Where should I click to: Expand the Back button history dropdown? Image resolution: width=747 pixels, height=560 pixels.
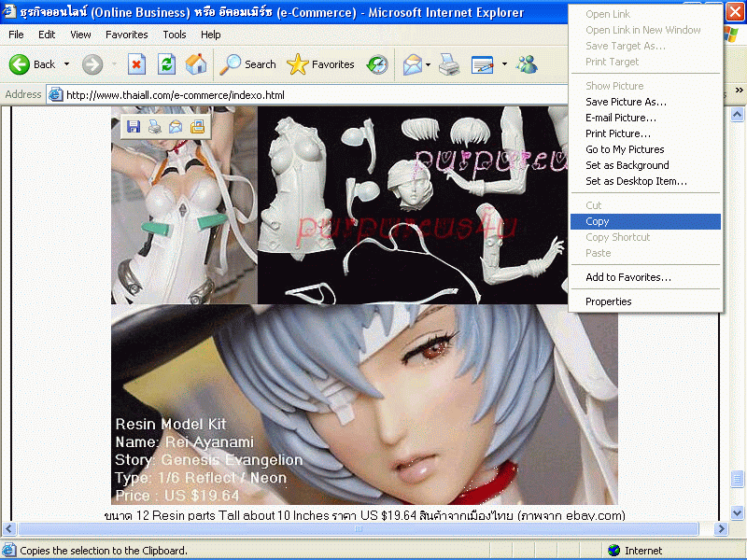point(66,64)
